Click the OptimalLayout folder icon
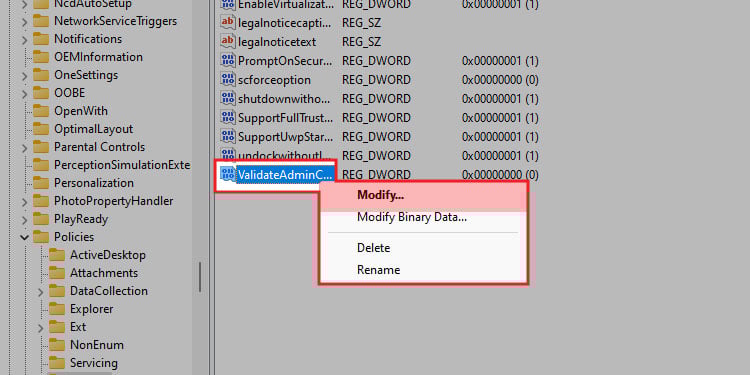 tap(41, 129)
